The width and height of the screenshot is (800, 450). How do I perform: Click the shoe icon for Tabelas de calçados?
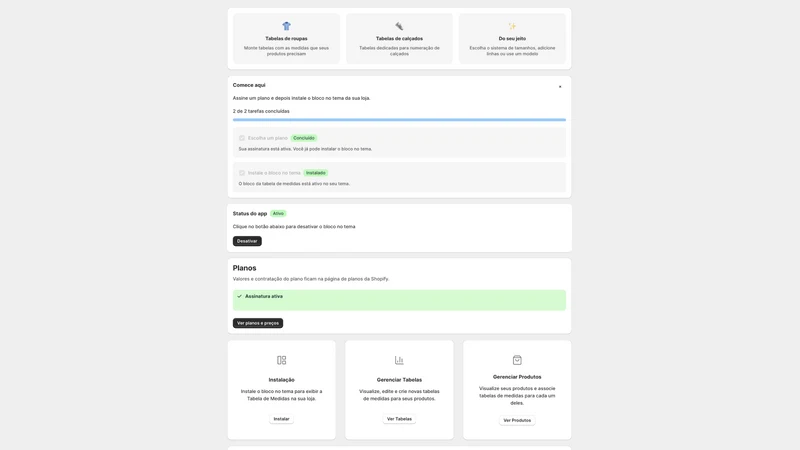click(x=399, y=26)
